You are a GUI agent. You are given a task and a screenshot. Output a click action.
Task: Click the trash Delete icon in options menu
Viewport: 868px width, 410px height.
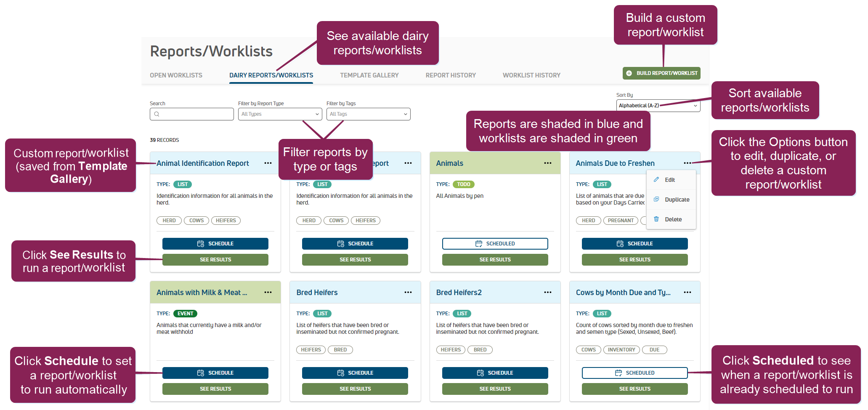coord(656,219)
